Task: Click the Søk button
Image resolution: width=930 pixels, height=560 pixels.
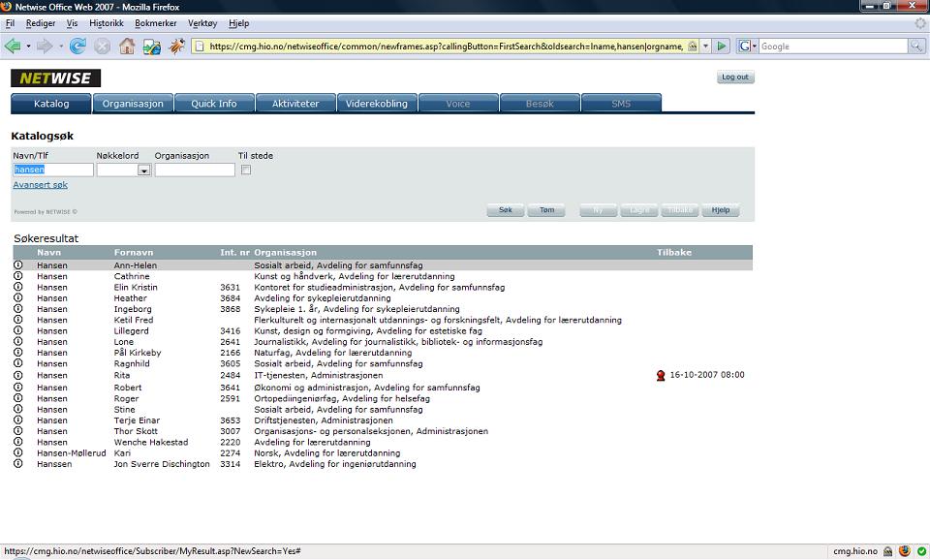Action: [x=506, y=210]
